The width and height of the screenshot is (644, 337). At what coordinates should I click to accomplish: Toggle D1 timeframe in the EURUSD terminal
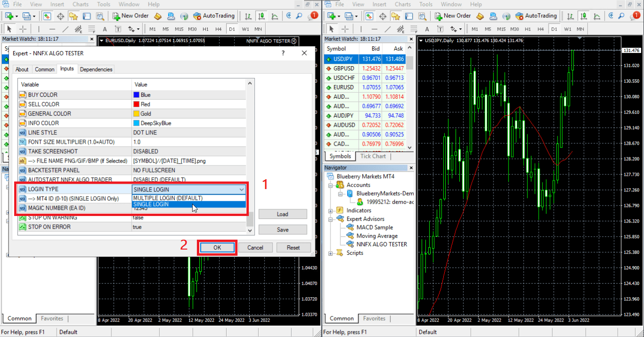(x=232, y=29)
